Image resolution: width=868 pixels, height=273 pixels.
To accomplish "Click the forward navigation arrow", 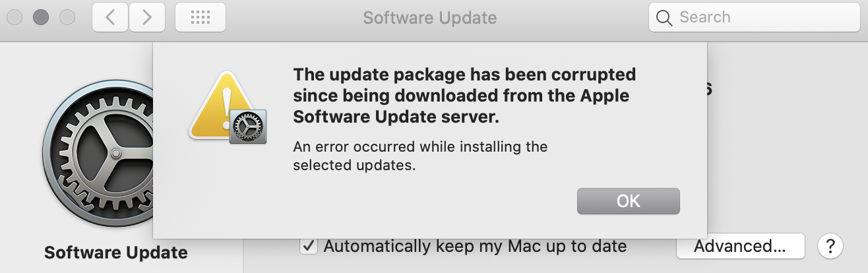I will [146, 18].
